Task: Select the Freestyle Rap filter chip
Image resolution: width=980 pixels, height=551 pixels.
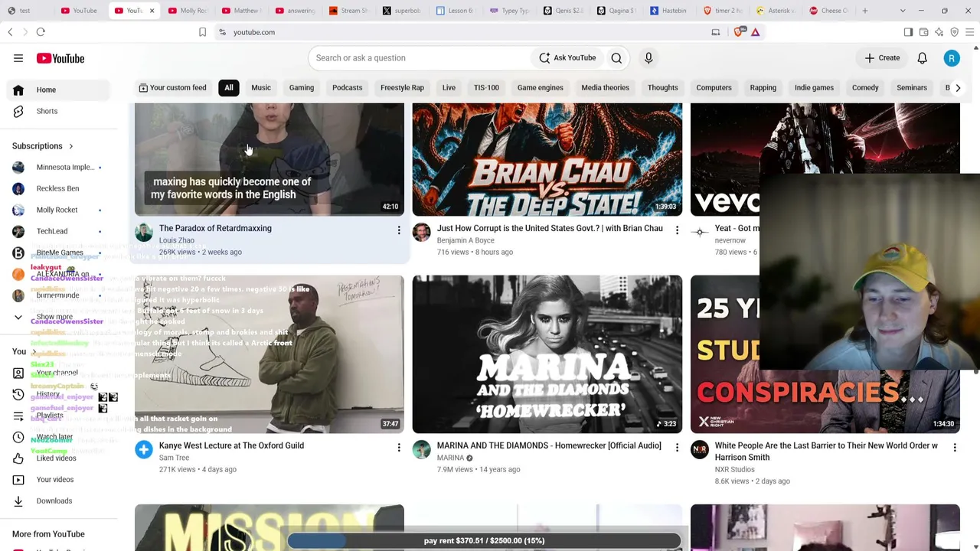Action: 403,88
